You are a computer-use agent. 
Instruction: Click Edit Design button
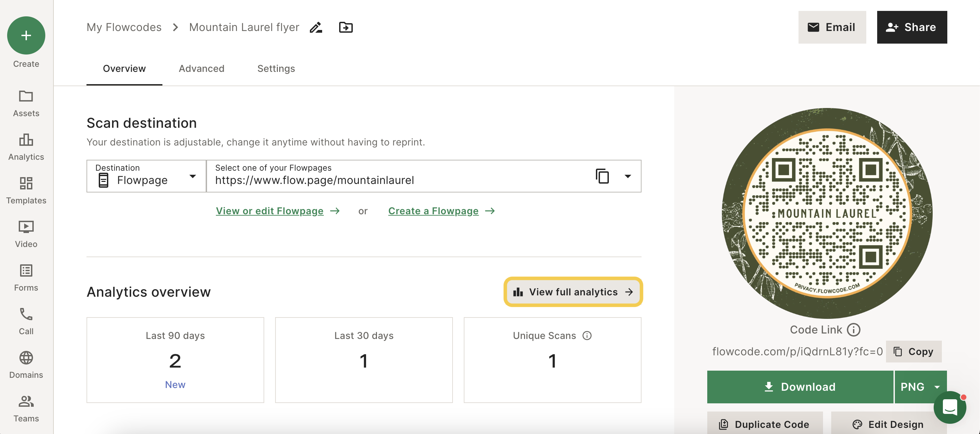888,423
